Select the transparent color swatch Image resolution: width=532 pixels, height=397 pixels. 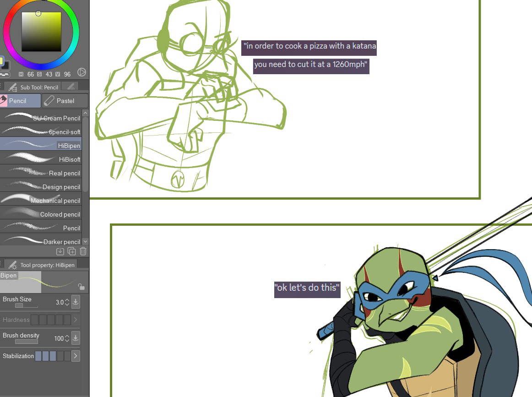point(5,74)
